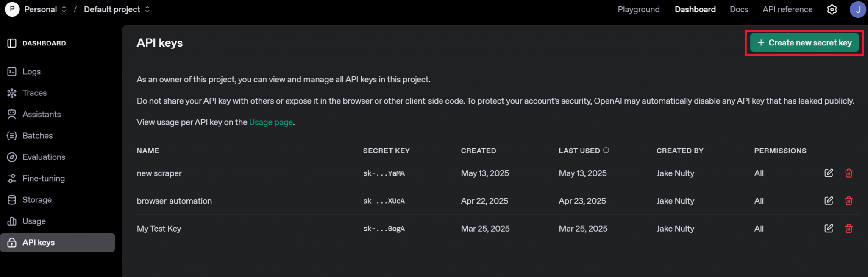Select Storage in the sidebar
868x277 pixels.
(x=37, y=200)
